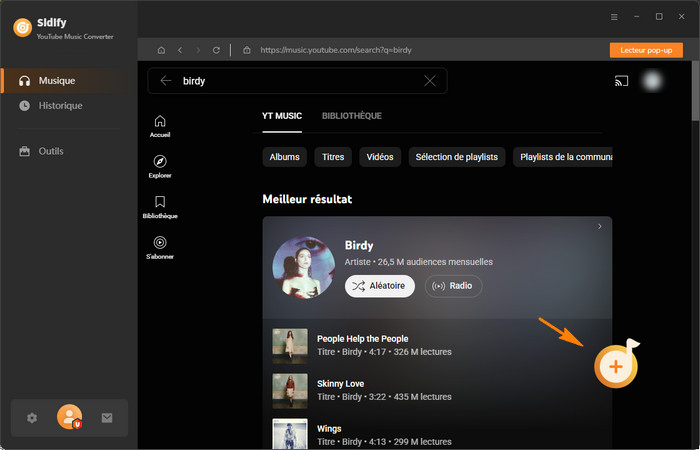700x450 pixels.
Task: Switch to the BIBLIOTHÈQUE tab
Action: [351, 116]
